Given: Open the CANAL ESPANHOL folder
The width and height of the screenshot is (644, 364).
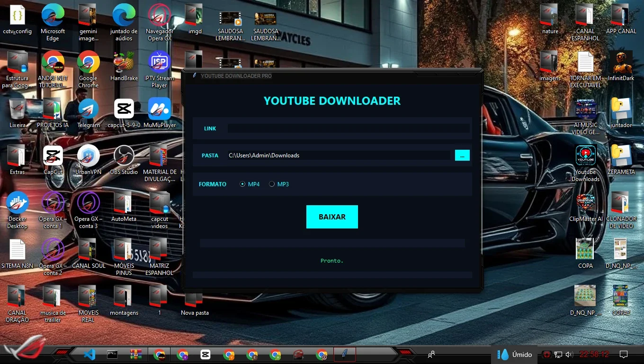Looking at the screenshot, I should pos(586,22).
